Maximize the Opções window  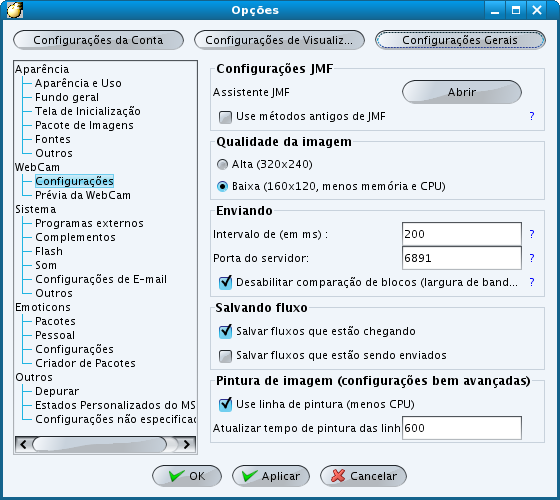tap(516, 10)
